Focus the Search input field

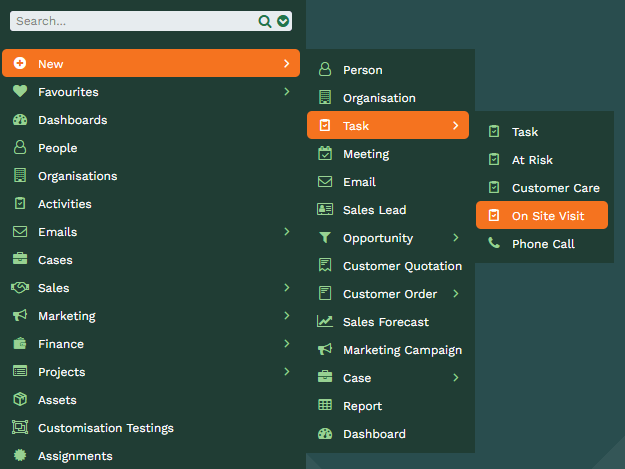[136, 21]
